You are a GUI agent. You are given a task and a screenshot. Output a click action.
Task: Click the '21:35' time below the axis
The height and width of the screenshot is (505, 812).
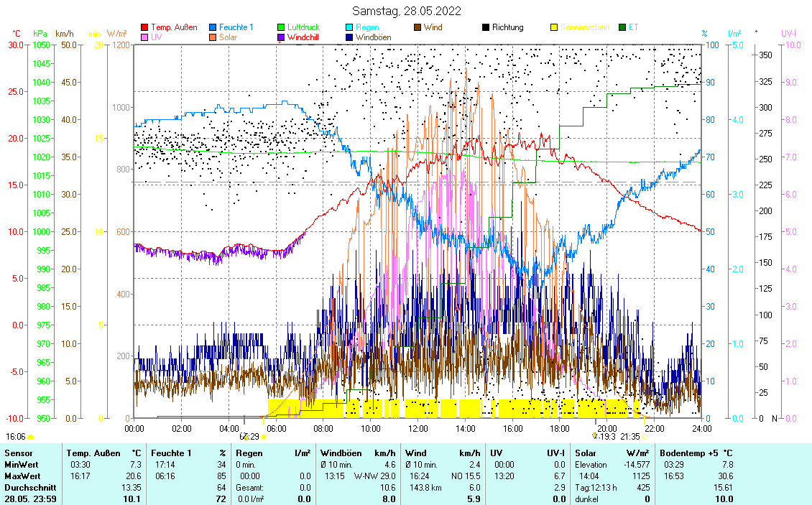click(630, 437)
